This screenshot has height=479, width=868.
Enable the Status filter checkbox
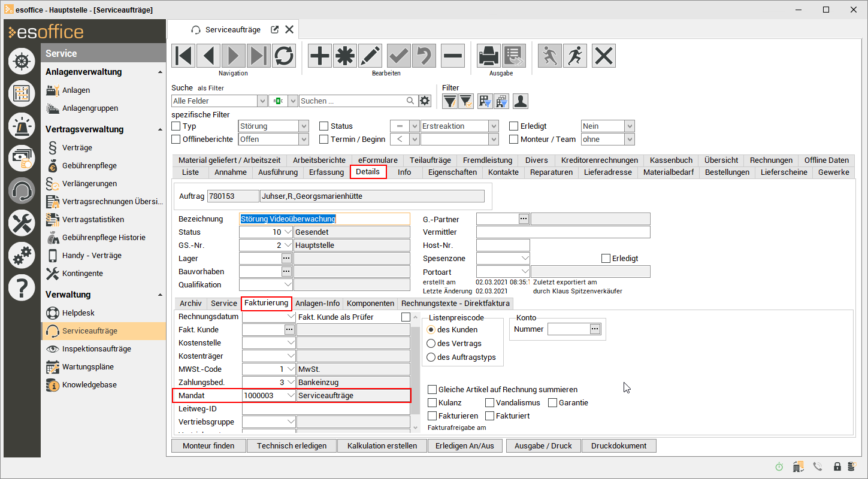coord(324,126)
